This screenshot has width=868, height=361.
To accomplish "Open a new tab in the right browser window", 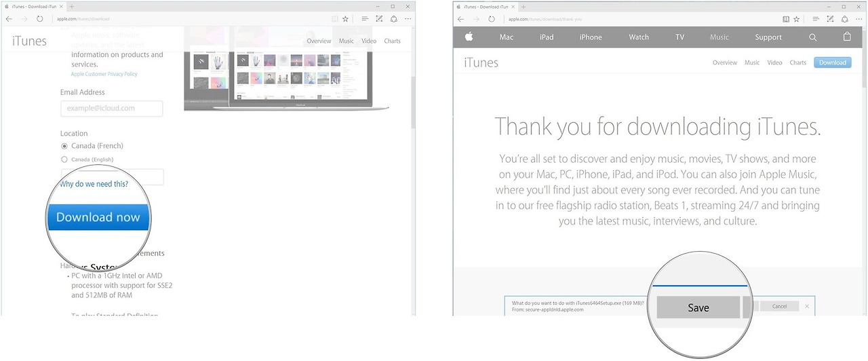I will point(524,6).
